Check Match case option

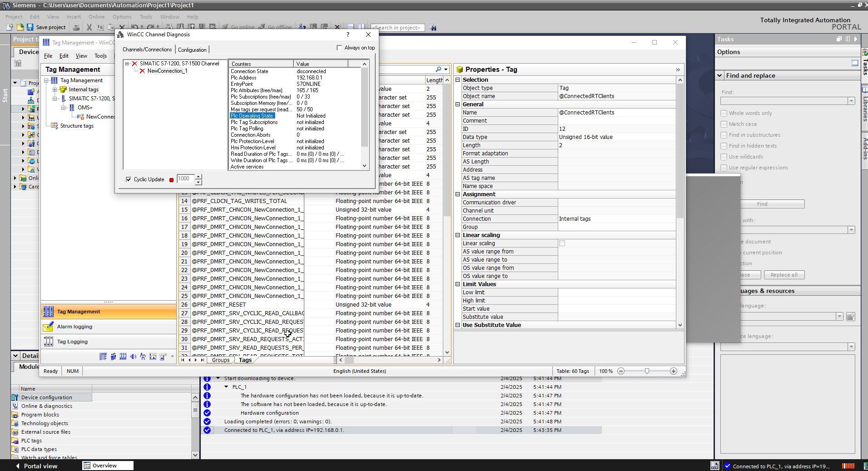coord(724,124)
